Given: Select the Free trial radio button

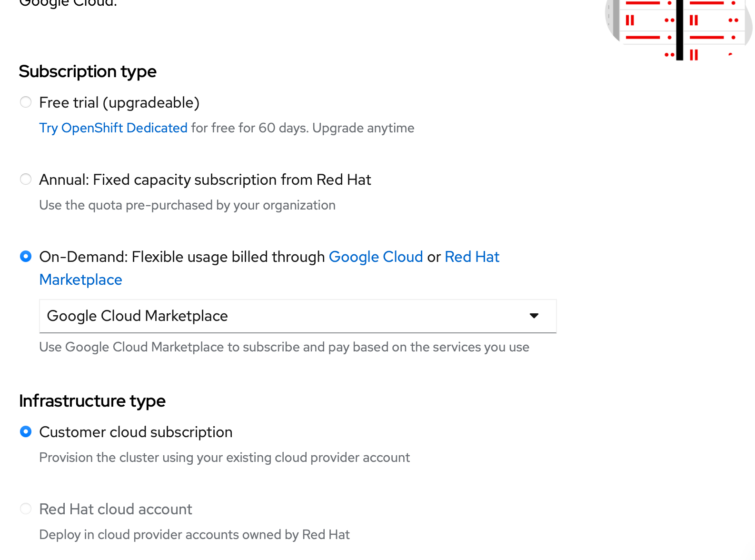Looking at the screenshot, I should (x=26, y=102).
